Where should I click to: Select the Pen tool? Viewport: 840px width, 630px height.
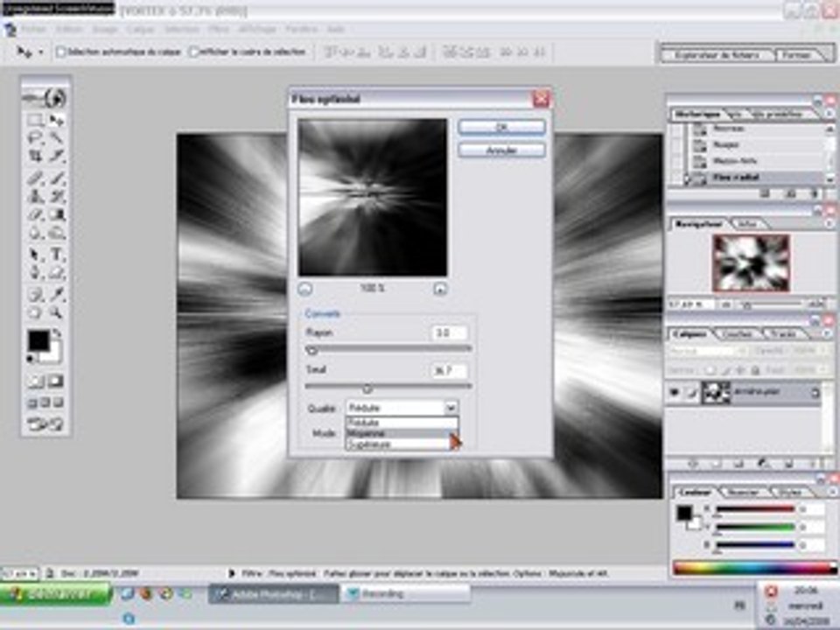[x=35, y=273]
